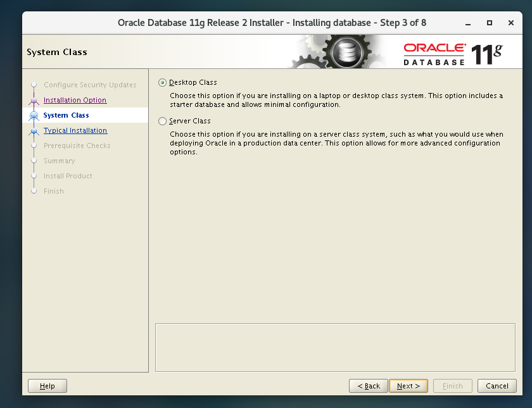Click the System Class step marker icon
The image size is (532, 408).
point(34,116)
